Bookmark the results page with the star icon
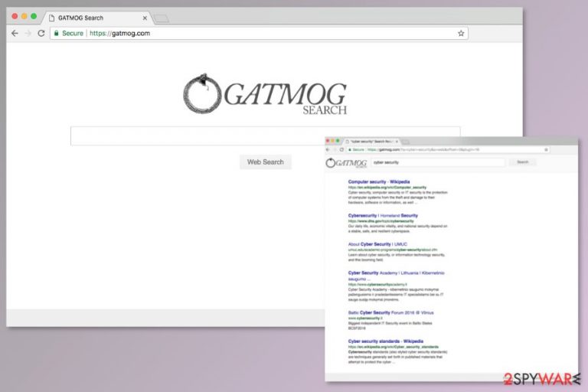The image size is (588, 392). click(x=546, y=149)
